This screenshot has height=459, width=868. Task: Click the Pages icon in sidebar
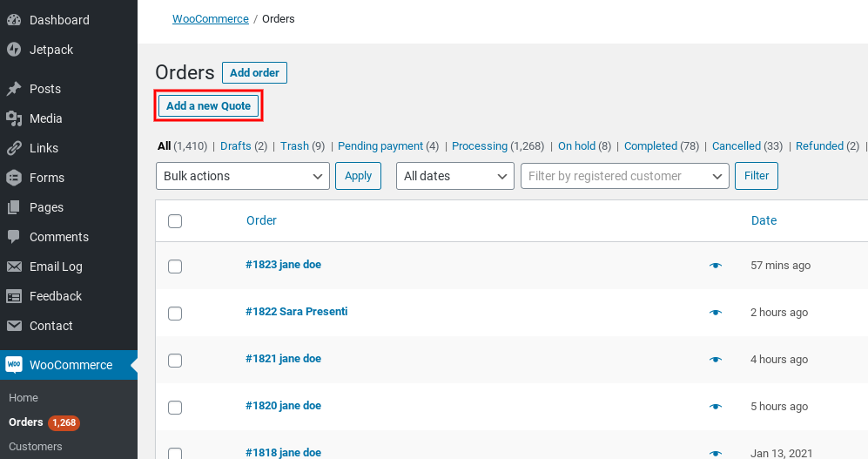click(x=14, y=207)
